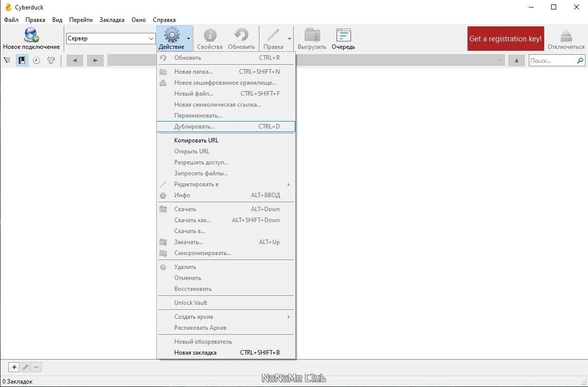Click the New Connection globe icon
588x387 pixels.
pyautogui.click(x=31, y=35)
